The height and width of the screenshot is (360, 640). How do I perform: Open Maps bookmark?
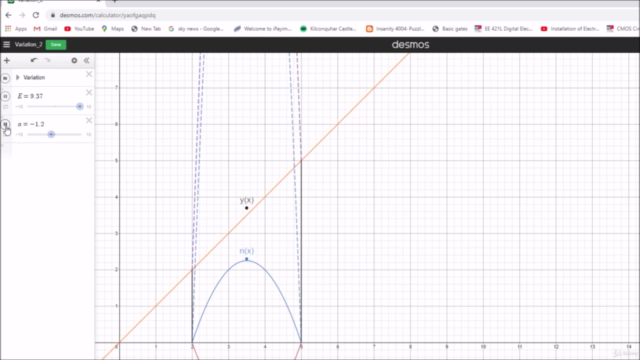click(113, 29)
